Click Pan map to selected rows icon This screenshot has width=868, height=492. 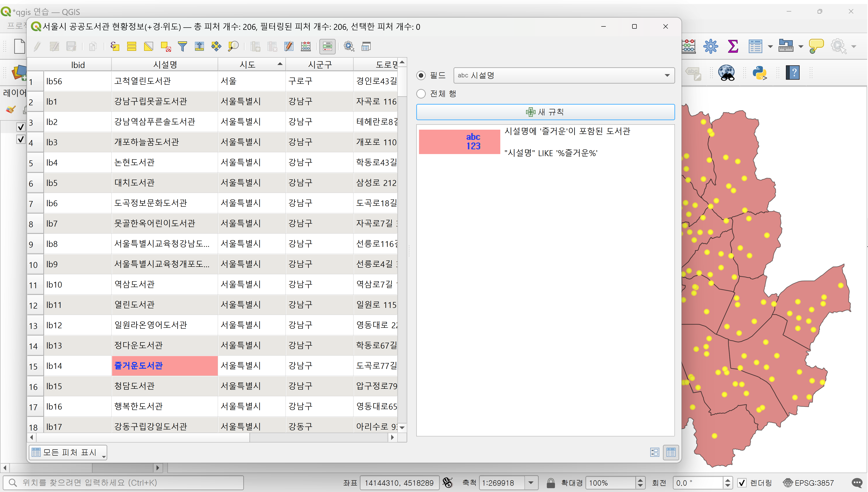point(216,46)
